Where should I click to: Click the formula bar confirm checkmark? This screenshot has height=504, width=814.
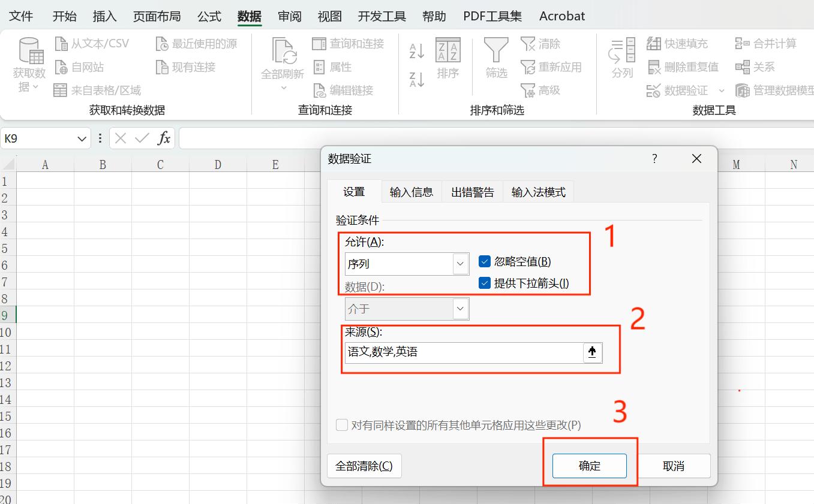[x=142, y=138]
